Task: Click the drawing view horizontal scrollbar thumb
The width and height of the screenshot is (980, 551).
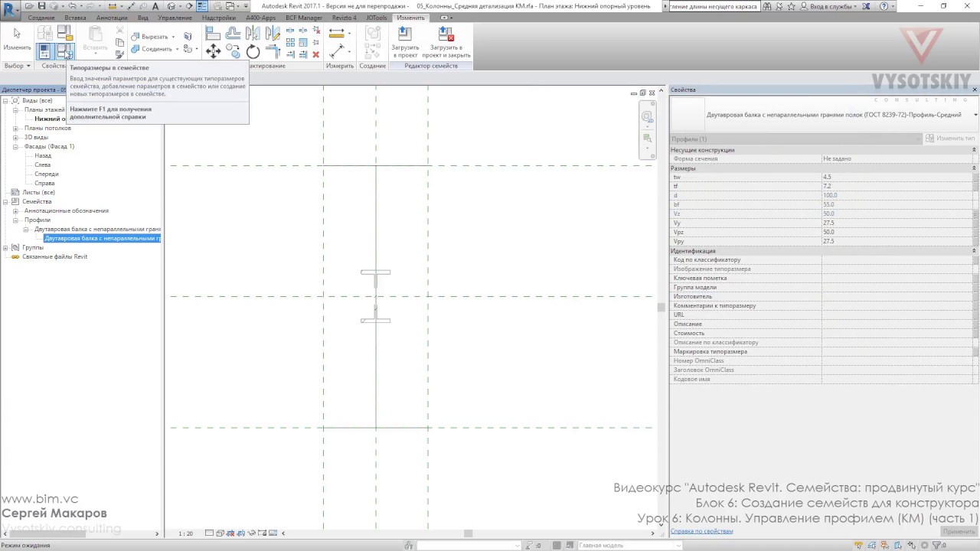Action: point(468,533)
